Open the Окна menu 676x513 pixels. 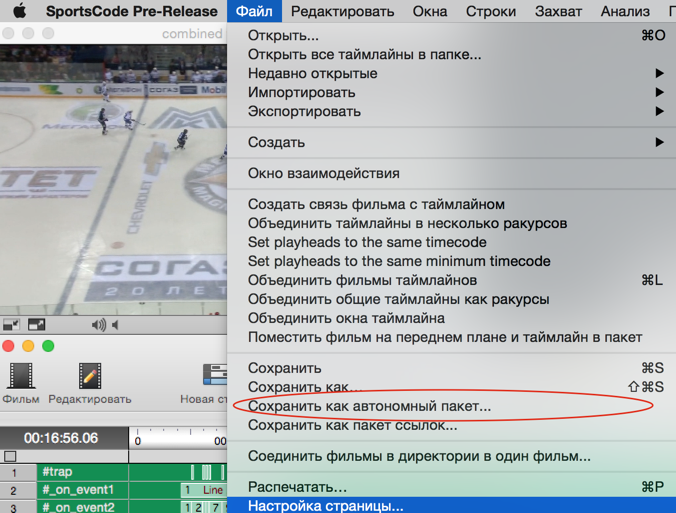(430, 11)
